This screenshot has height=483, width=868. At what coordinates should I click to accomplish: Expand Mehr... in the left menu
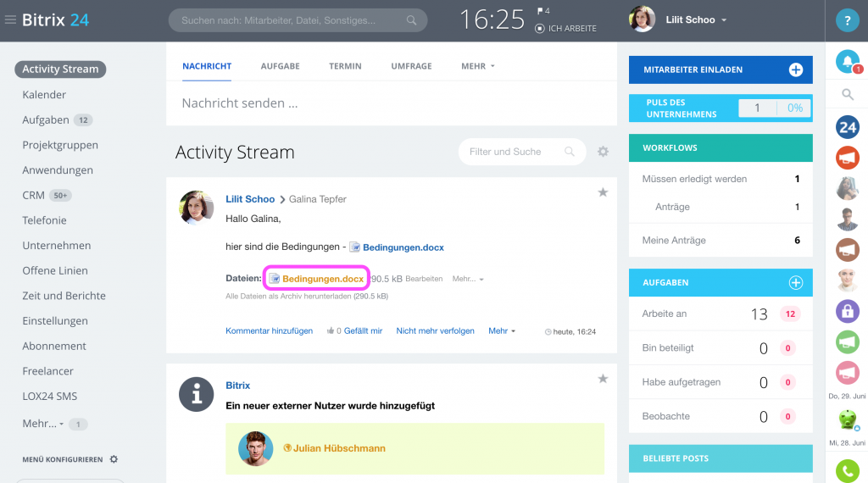pyautogui.click(x=43, y=424)
